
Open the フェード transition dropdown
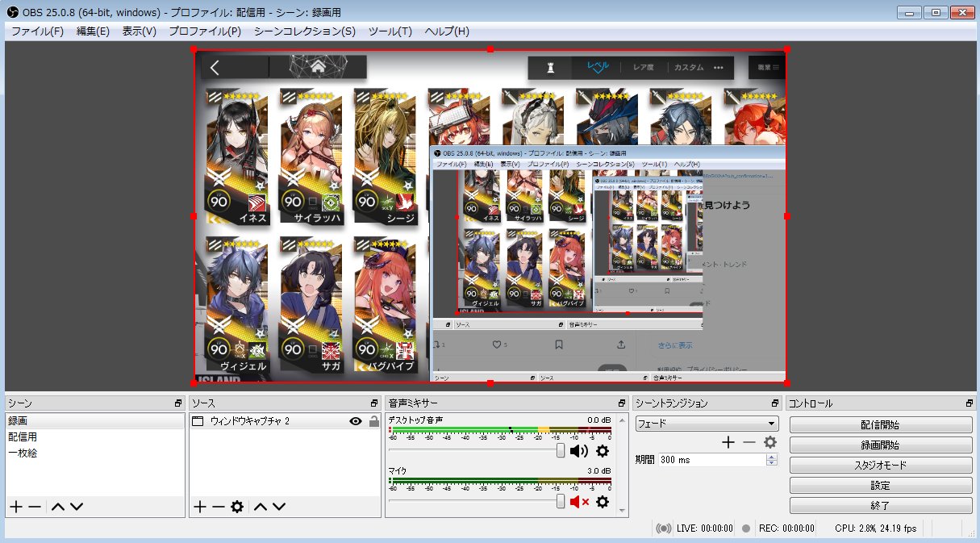(x=707, y=424)
